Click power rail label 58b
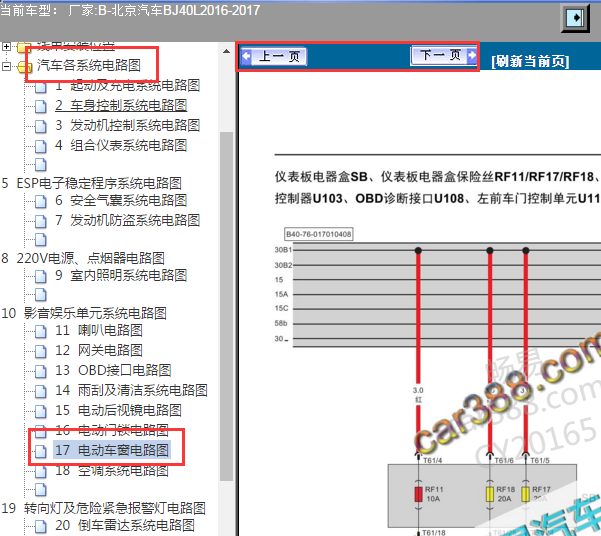This screenshot has height=536, width=601. click(281, 323)
